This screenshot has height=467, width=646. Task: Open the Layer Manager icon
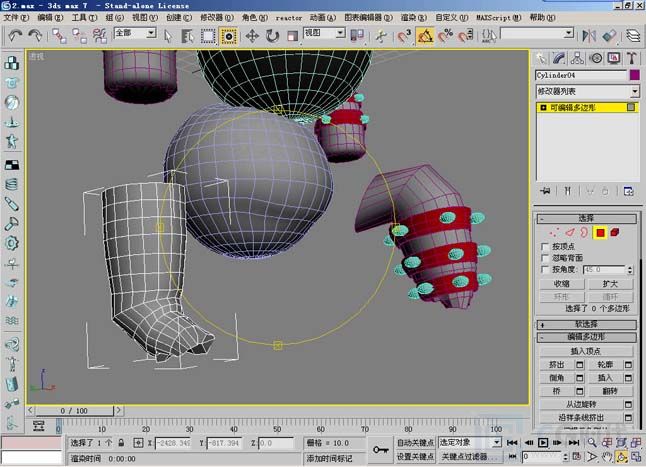tap(633, 36)
